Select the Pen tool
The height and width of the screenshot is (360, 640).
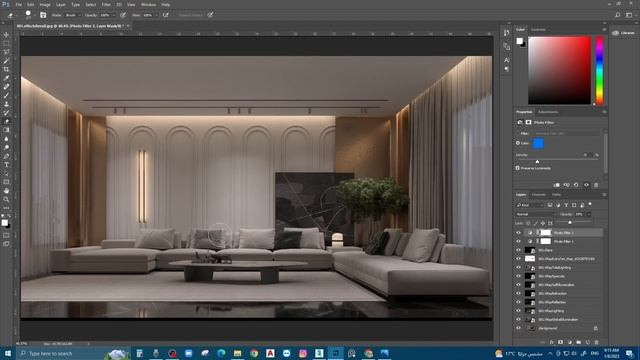point(7,156)
